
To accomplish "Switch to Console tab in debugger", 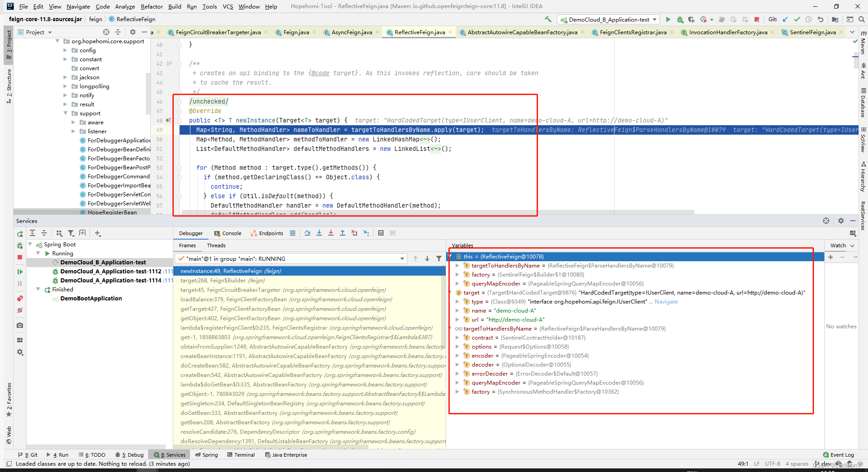I will 228,233.
